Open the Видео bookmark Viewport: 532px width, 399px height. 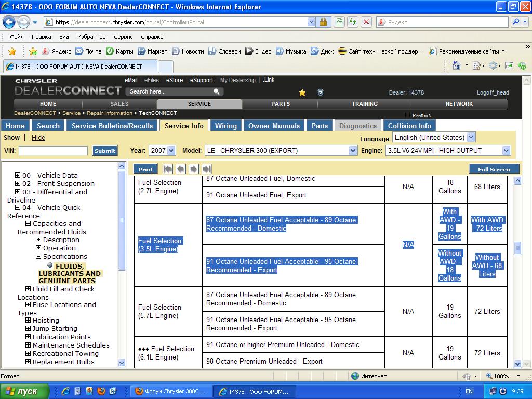[x=259, y=51]
